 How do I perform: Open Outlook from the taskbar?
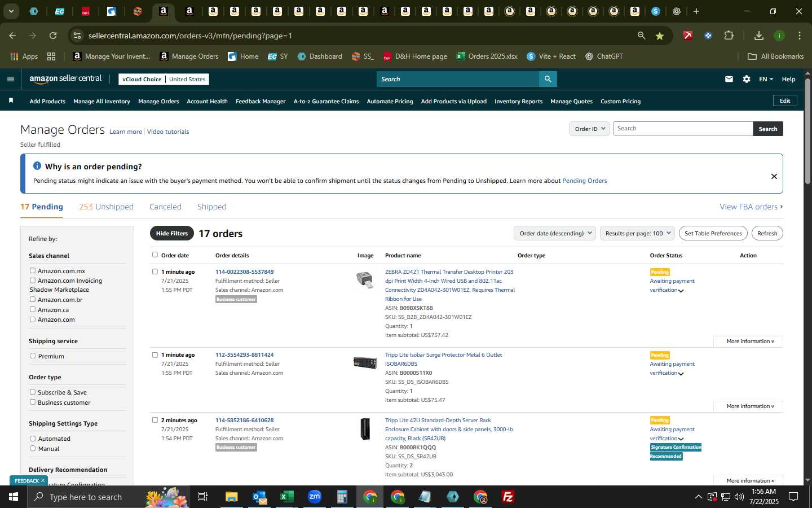[259, 497]
